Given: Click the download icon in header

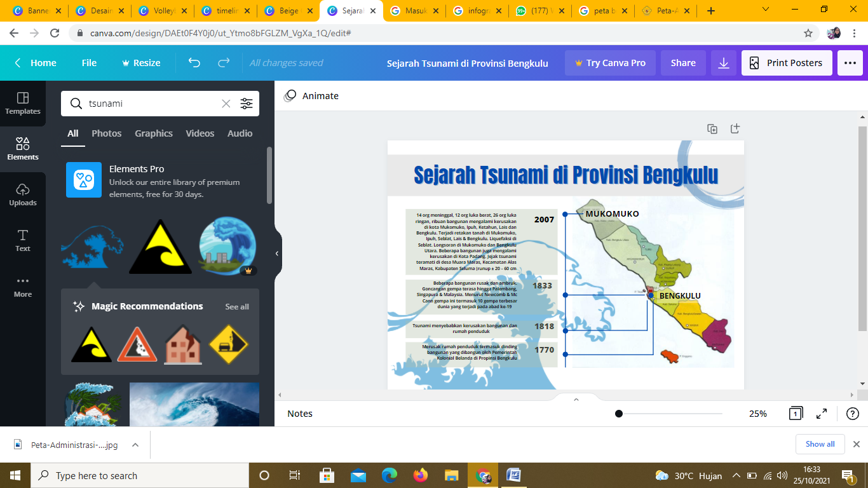Looking at the screenshot, I should (723, 63).
